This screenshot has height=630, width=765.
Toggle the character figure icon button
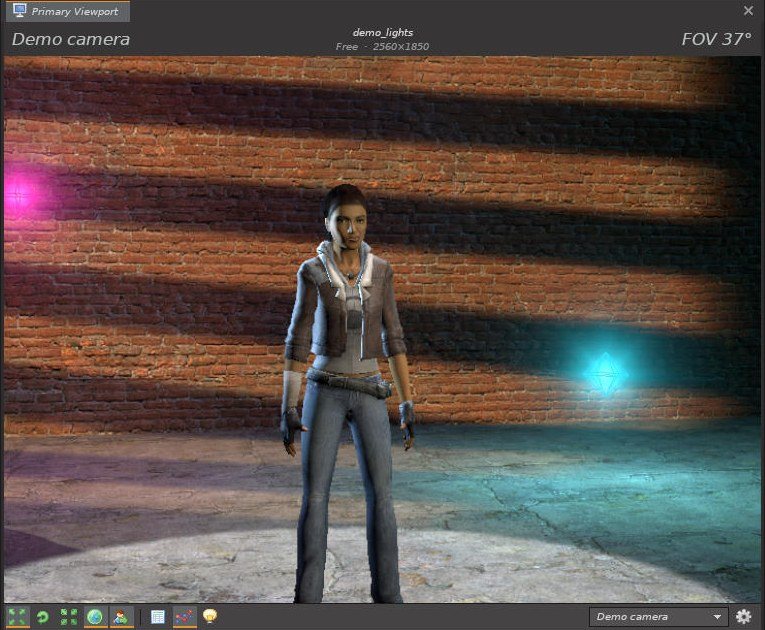coord(121,617)
